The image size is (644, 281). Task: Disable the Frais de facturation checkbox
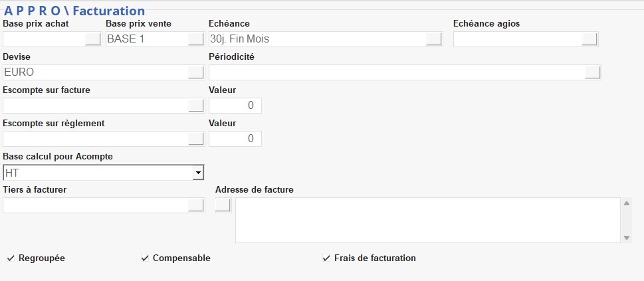[x=326, y=258]
